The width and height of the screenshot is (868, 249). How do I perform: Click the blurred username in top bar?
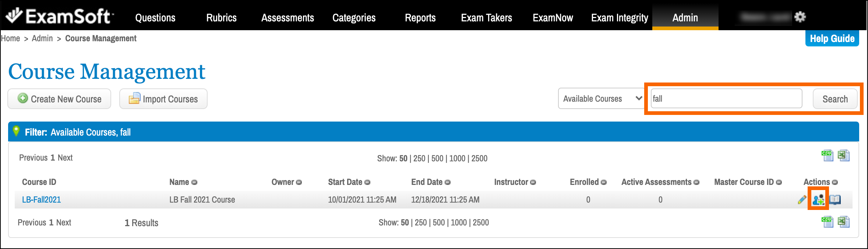click(766, 17)
